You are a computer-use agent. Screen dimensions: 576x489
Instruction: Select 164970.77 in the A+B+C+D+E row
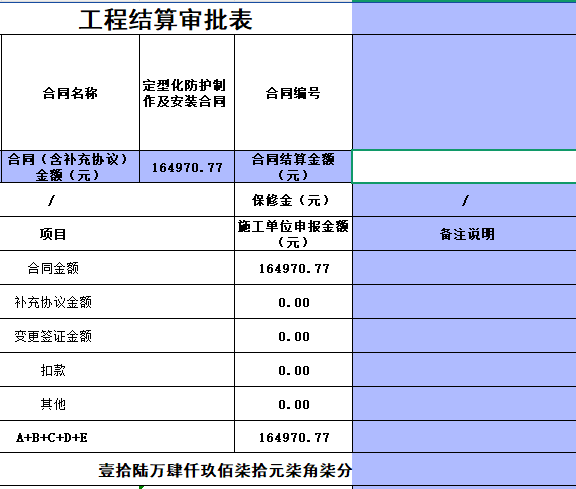[293, 437]
